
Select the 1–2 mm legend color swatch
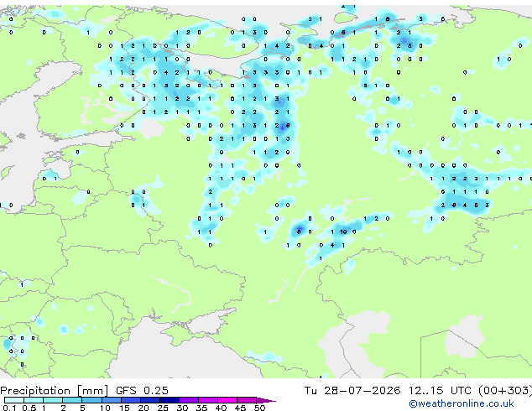point(53,400)
